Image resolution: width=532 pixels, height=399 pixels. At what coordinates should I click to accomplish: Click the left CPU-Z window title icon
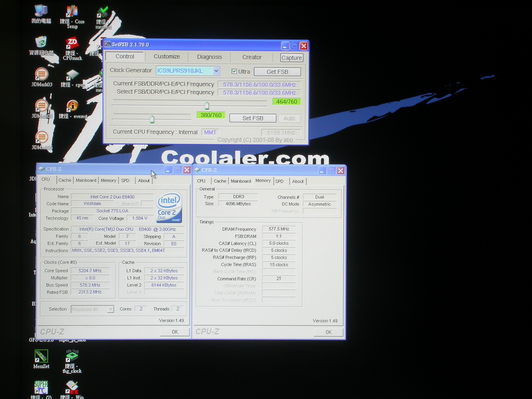(41, 169)
